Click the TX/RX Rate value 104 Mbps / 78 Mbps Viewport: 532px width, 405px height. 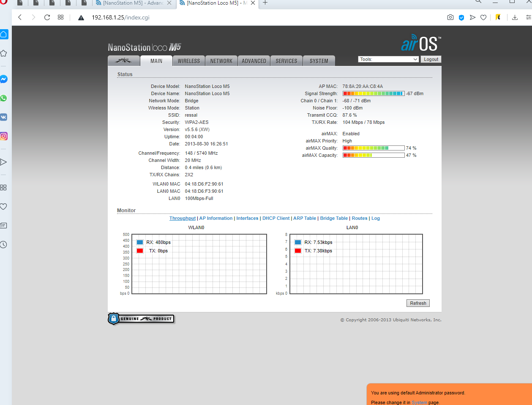(x=363, y=122)
